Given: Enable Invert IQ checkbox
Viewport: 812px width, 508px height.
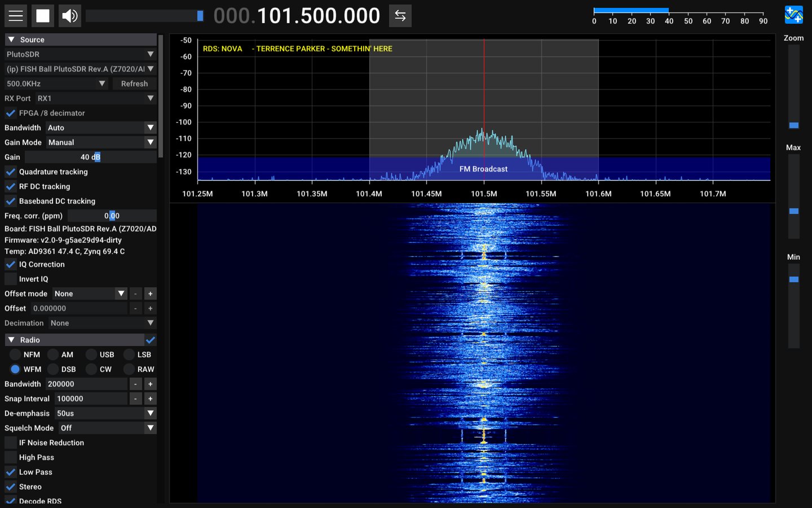Looking at the screenshot, I should (11, 279).
